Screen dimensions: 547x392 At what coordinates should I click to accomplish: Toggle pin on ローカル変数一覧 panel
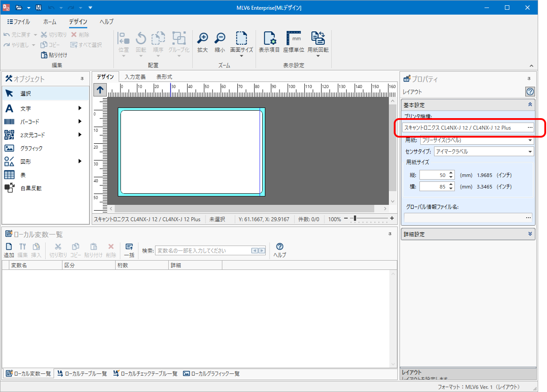tap(390, 234)
